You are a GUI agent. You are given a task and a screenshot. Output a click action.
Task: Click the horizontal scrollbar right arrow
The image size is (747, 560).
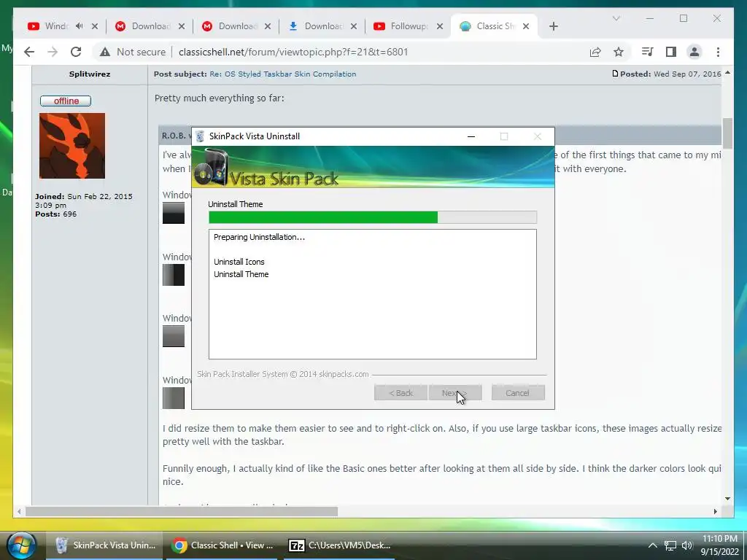[x=715, y=511]
